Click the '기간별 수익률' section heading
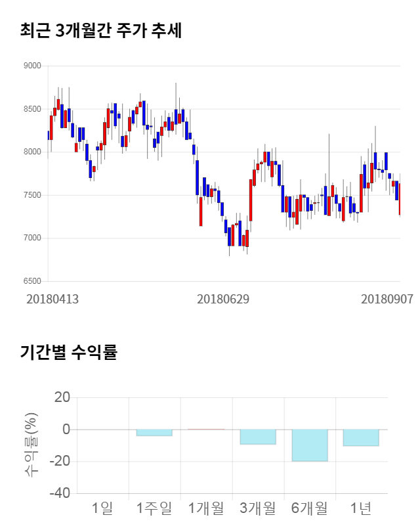420x532 pixels. pos(68,352)
